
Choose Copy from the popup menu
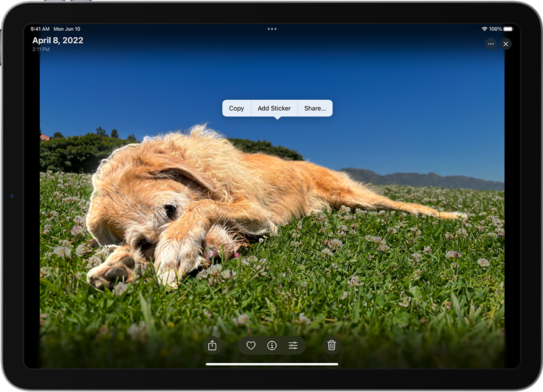[236, 109]
